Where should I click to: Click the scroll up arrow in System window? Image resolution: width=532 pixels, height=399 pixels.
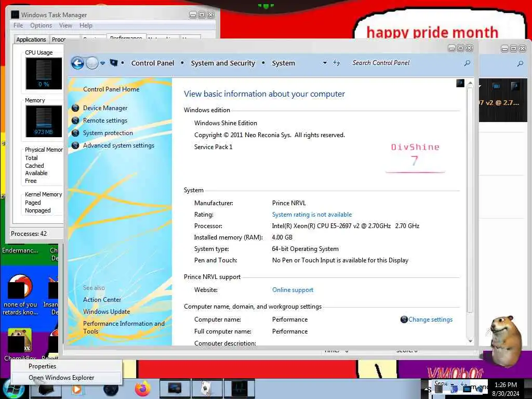(x=470, y=83)
